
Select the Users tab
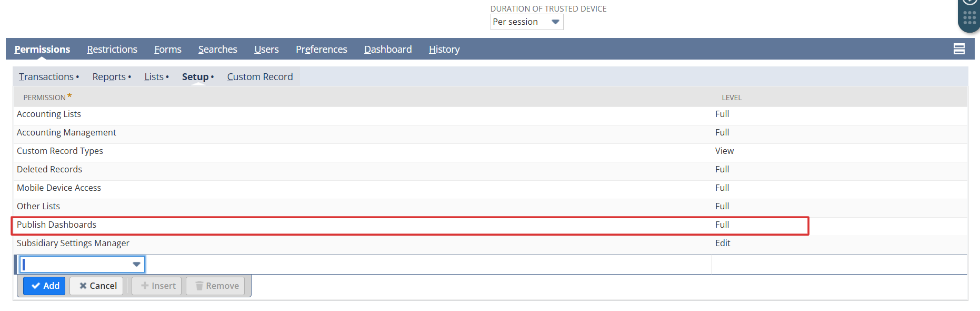click(x=266, y=50)
